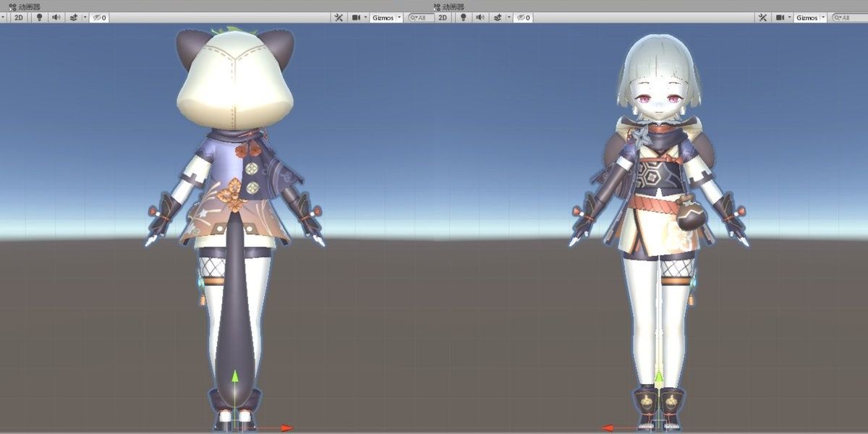
Task: Expand effects dropdown arrow in right view
Action: coord(509,17)
